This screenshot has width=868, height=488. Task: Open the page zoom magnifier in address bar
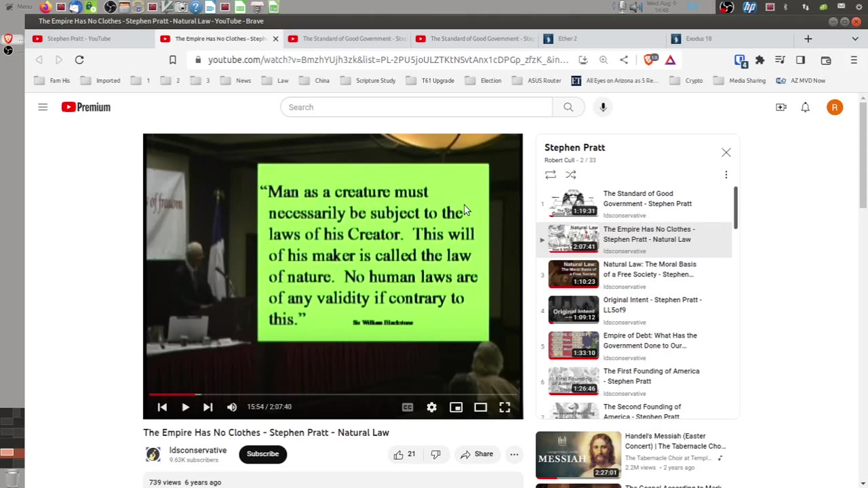coord(604,60)
